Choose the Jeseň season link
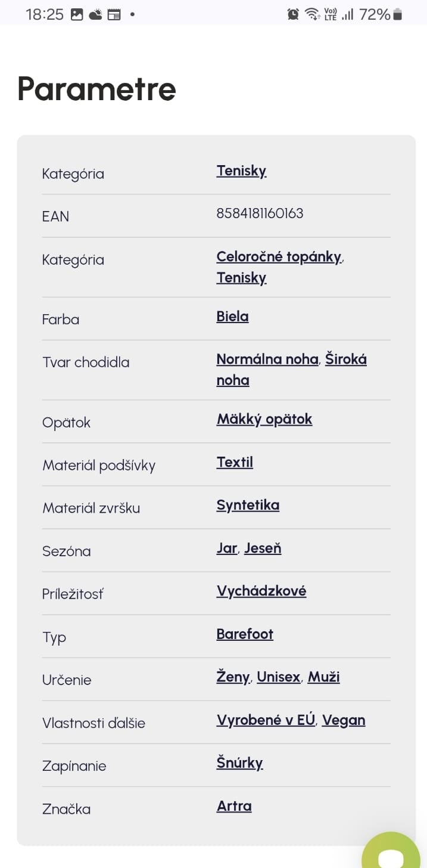Image resolution: width=427 pixels, height=868 pixels. 263,548
